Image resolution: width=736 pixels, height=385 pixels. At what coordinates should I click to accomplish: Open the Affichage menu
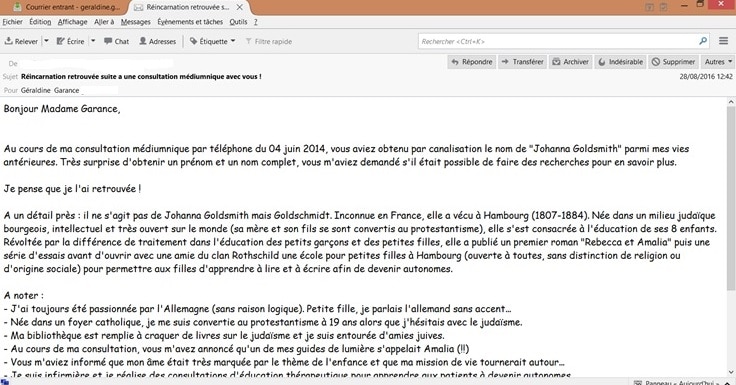72,22
